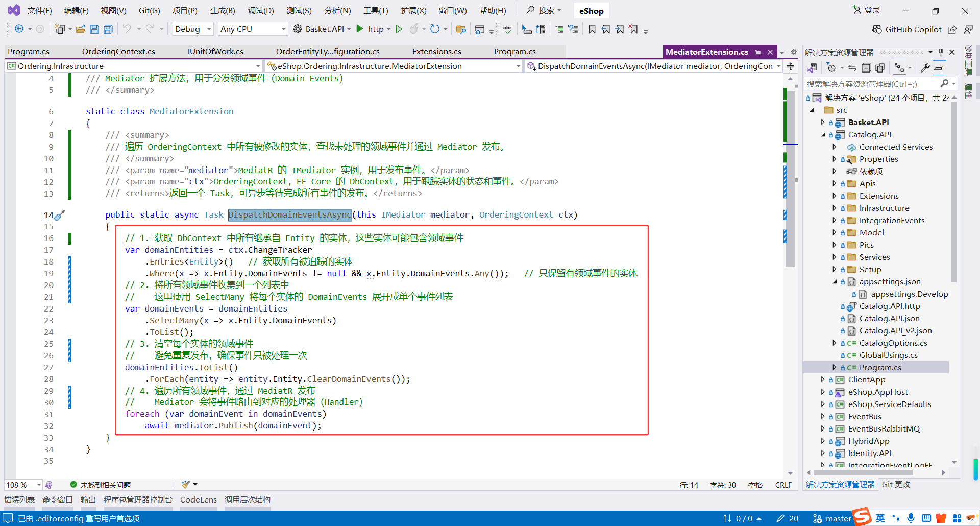Image resolution: width=980 pixels, height=526 pixels.
Task: Select the Save All icon
Action: click(108, 29)
